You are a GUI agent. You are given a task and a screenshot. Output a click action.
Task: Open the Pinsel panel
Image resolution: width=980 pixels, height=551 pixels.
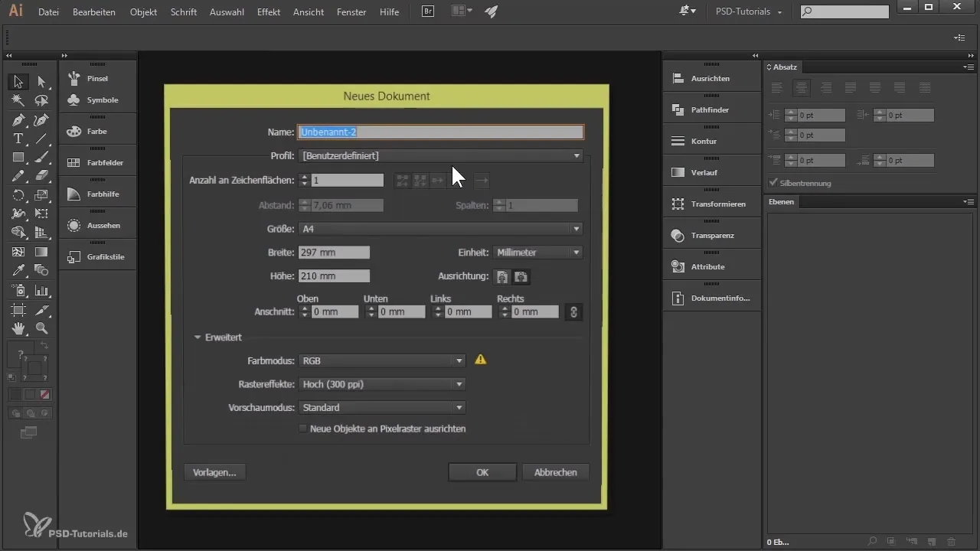(97, 79)
